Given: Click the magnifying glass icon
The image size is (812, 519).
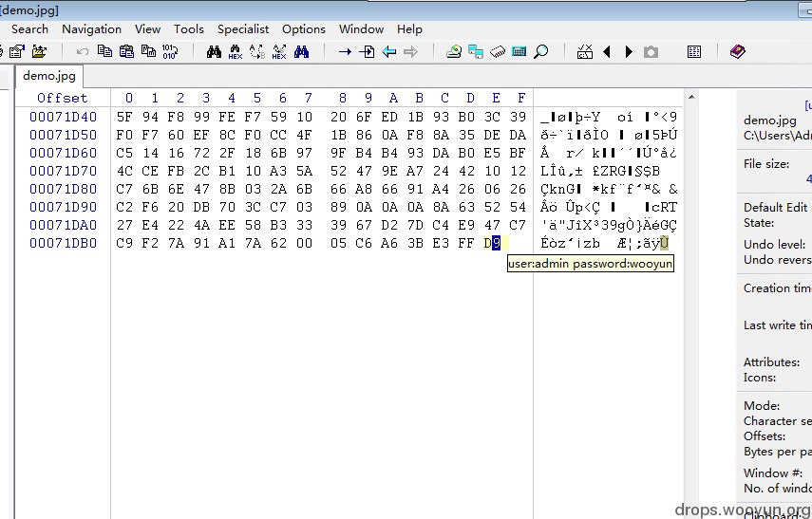Looking at the screenshot, I should point(540,52).
